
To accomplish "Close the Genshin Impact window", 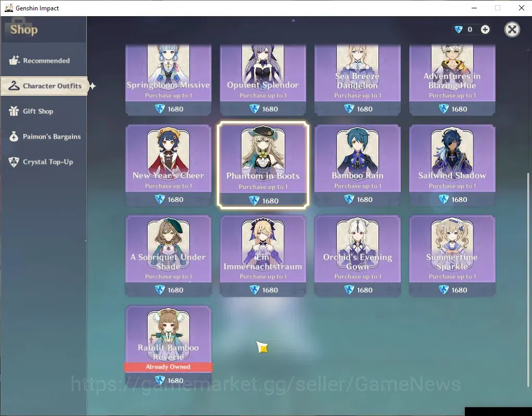I will (522, 8).
